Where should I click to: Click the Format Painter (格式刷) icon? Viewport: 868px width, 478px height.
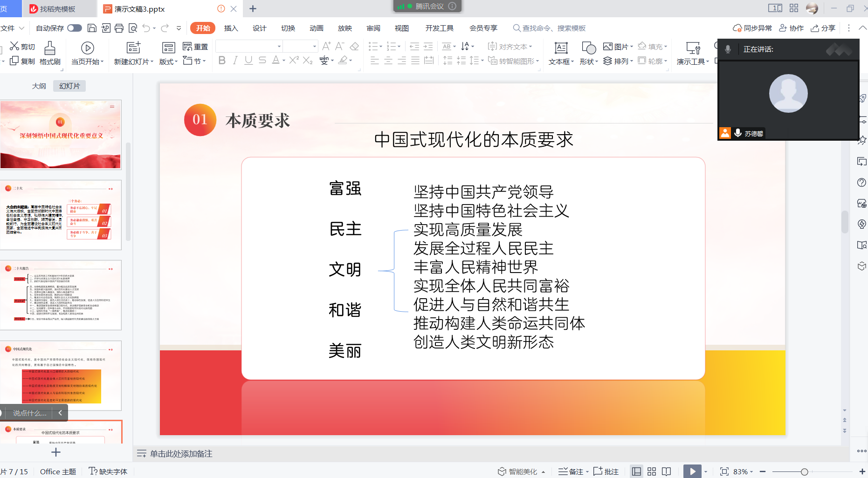[49, 48]
